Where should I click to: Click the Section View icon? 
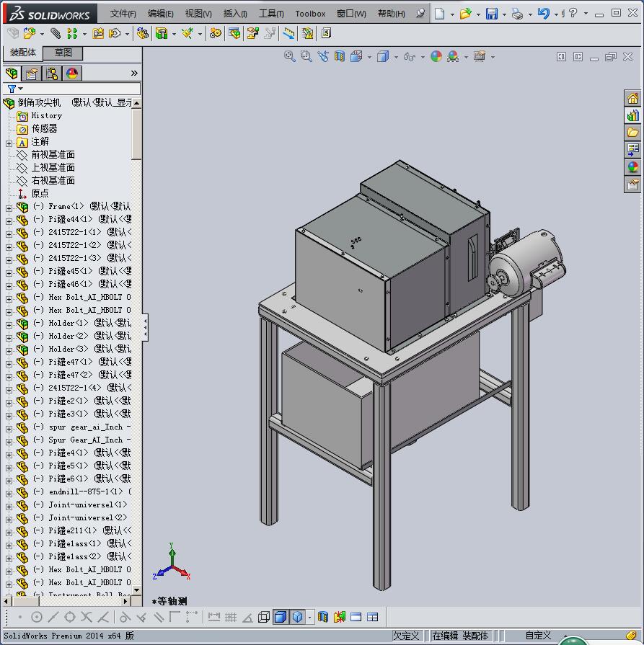click(x=339, y=56)
